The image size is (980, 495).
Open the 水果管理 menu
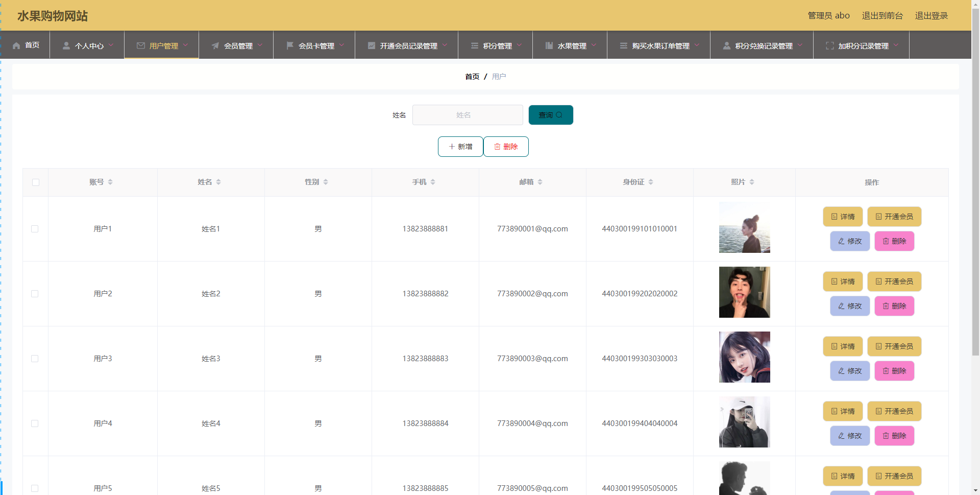pyautogui.click(x=570, y=45)
